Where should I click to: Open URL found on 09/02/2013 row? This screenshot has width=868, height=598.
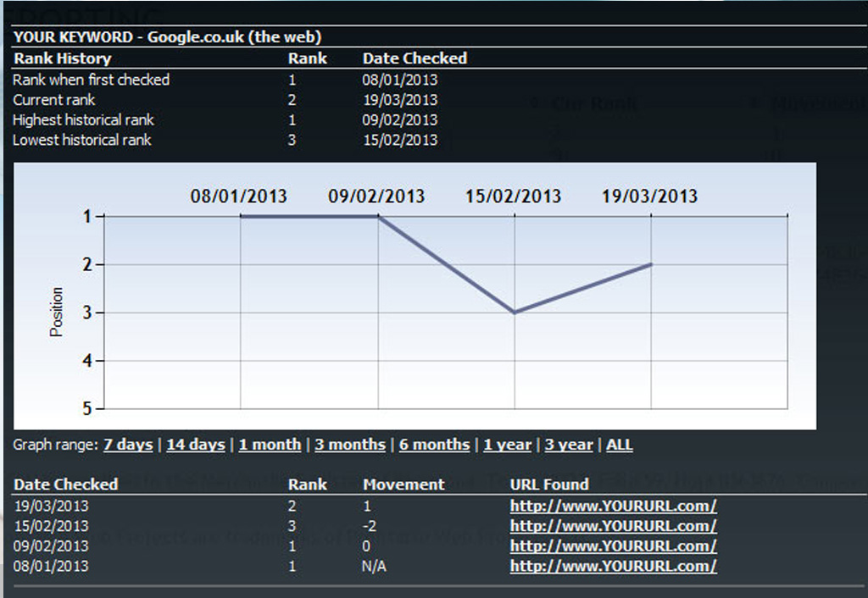[x=613, y=546]
